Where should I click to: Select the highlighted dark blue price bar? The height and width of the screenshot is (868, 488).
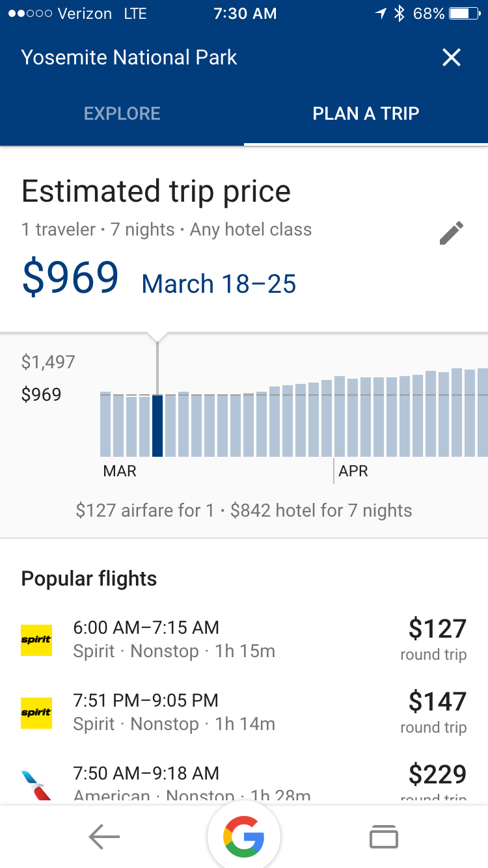pos(157,426)
